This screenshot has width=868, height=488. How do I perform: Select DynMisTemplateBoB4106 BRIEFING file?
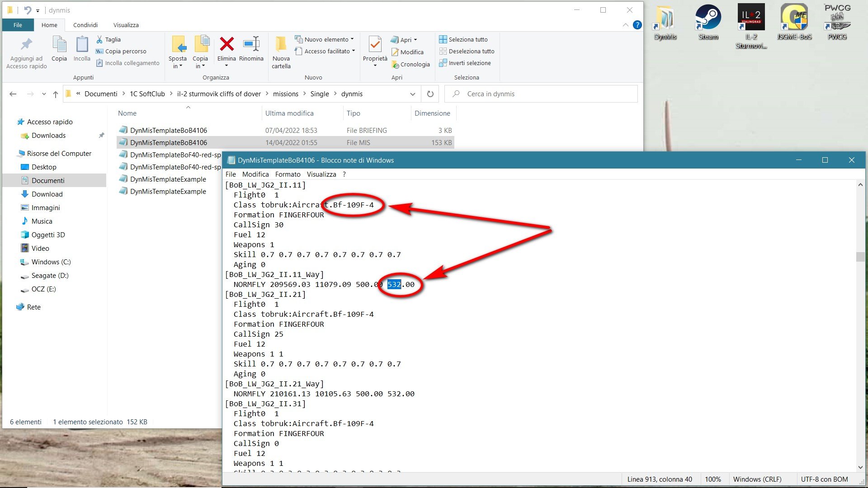[285, 130]
